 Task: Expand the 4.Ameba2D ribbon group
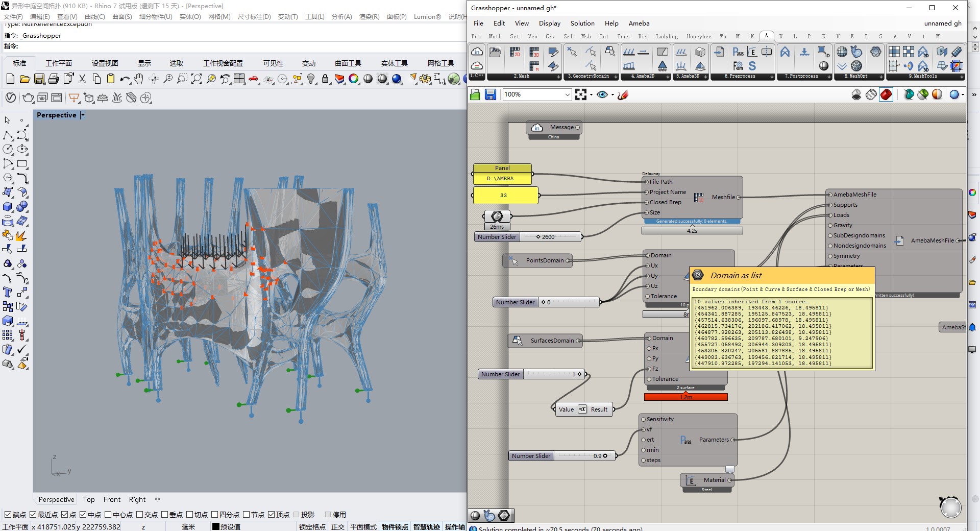pyautogui.click(x=668, y=77)
